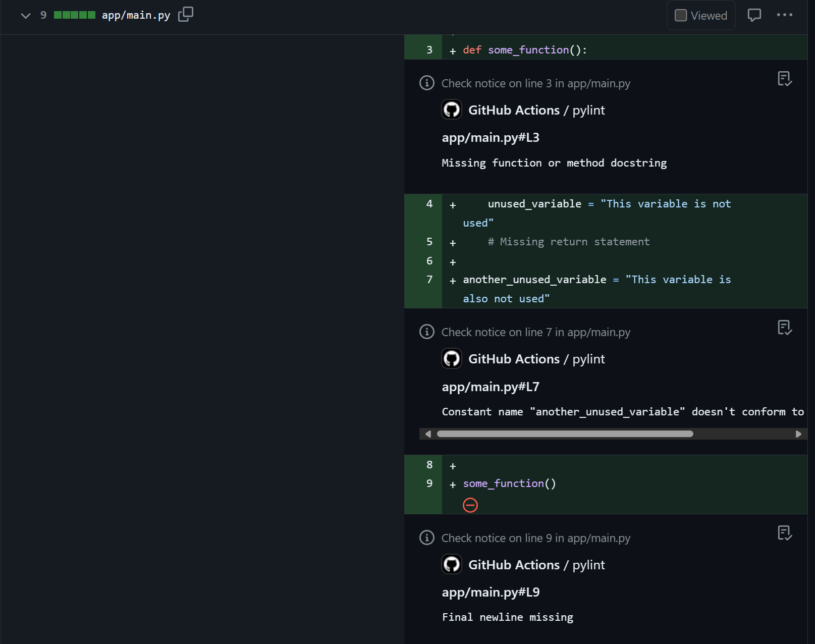The width and height of the screenshot is (815, 644).
Task: Click the app/main.py file name in header
Action: (136, 15)
